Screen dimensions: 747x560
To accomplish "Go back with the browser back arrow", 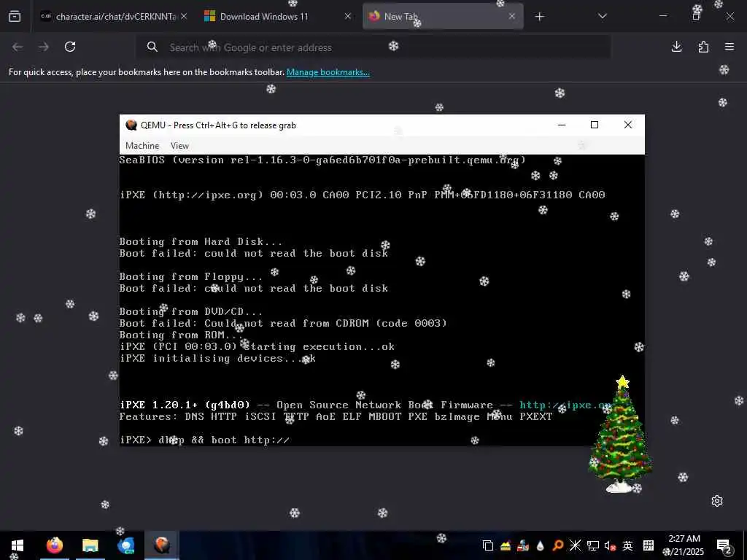I will click(x=18, y=47).
